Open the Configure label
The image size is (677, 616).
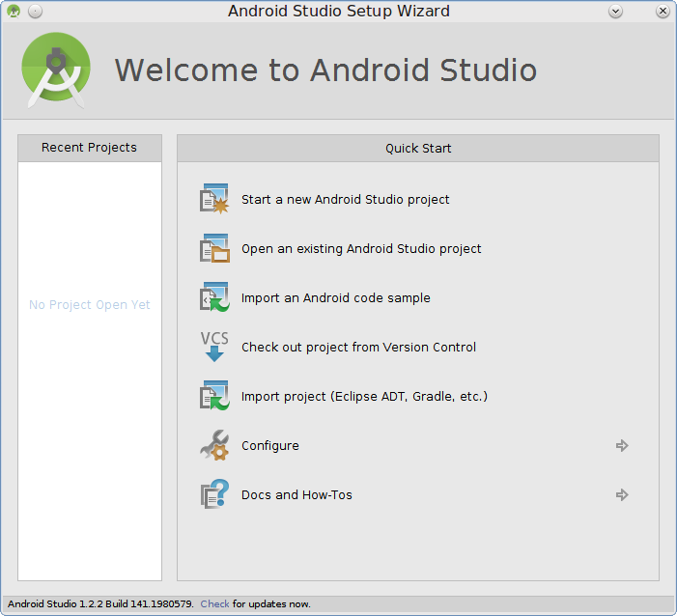269,445
